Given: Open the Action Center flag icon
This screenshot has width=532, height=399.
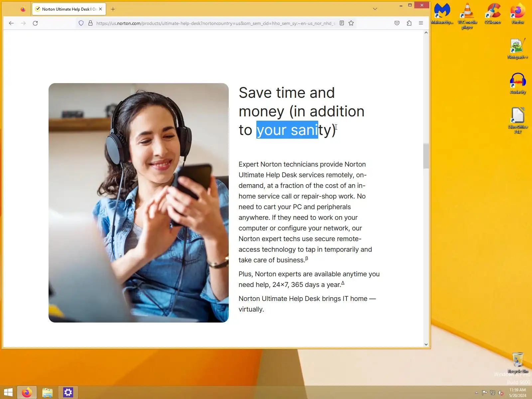Looking at the screenshot, I should point(484,393).
